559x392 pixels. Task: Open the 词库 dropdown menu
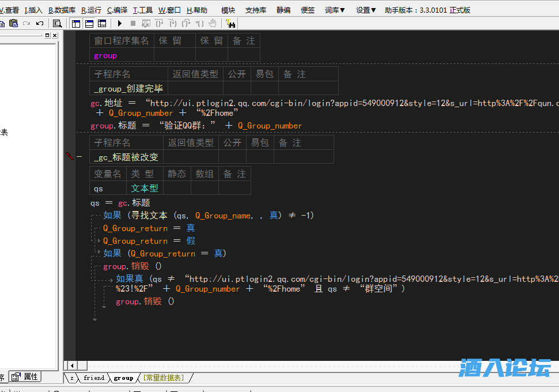tap(335, 10)
